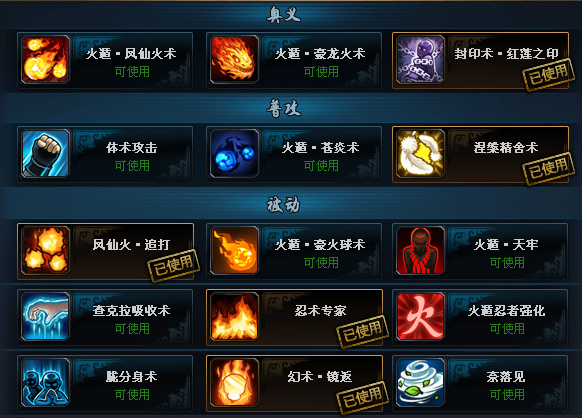The width and height of the screenshot is (582, 418).
Task: Toggle 已使用 stamp on 涅槃精舍术
Action: tap(549, 168)
